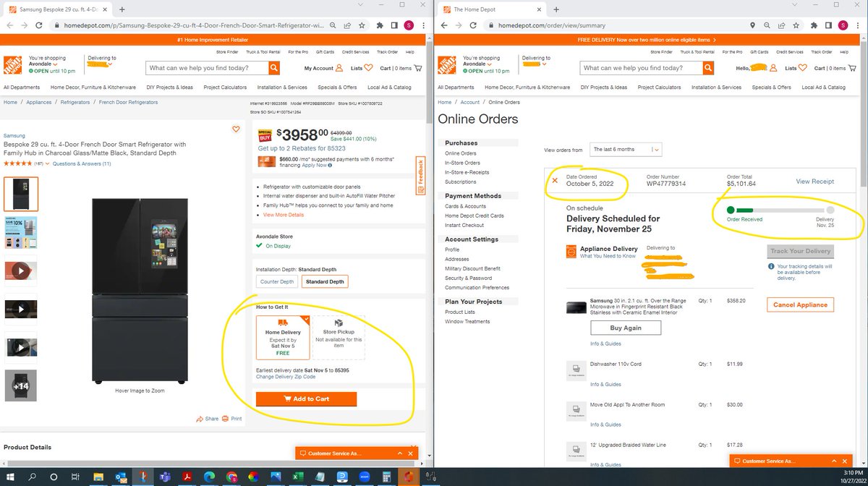Open Military Discount Benefit sidebar item
The width and height of the screenshot is (868, 486).
click(x=472, y=268)
